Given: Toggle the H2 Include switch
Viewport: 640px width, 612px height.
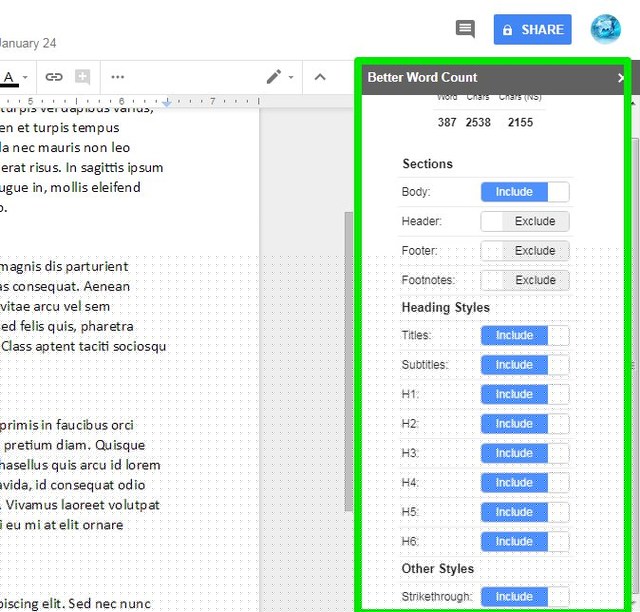Looking at the screenshot, I should pyautogui.click(x=525, y=424).
